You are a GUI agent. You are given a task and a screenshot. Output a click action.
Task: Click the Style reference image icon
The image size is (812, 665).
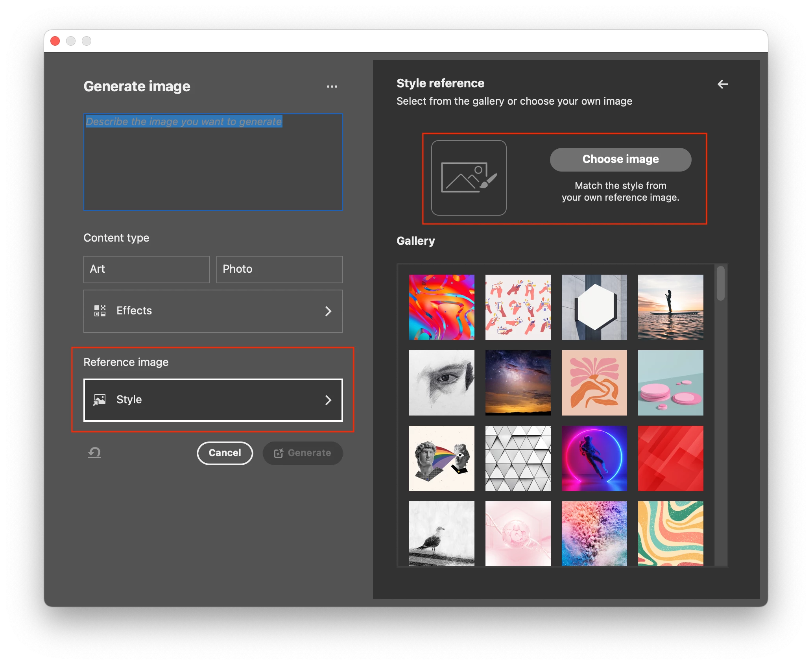[100, 400]
